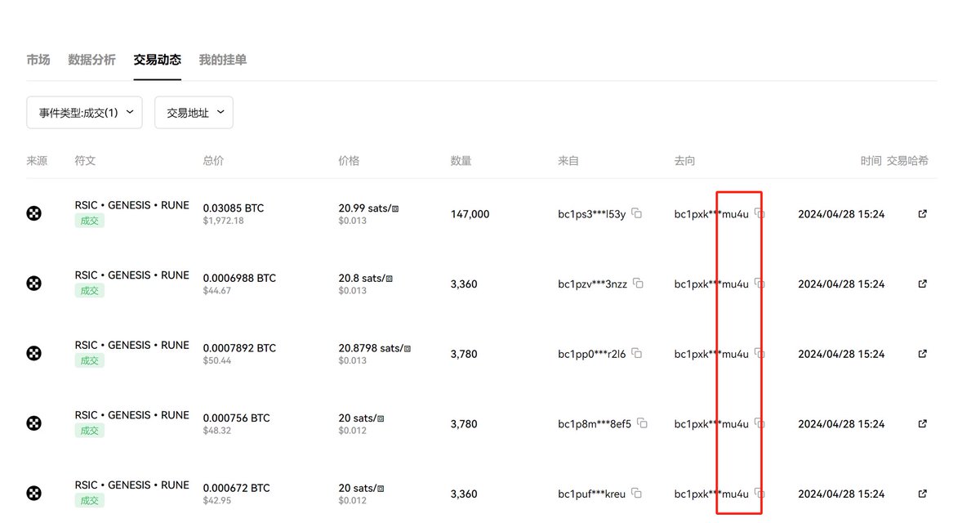Copy the sender address bc1puf***kreu
Viewport: 980px width, 523px height.
636,493
